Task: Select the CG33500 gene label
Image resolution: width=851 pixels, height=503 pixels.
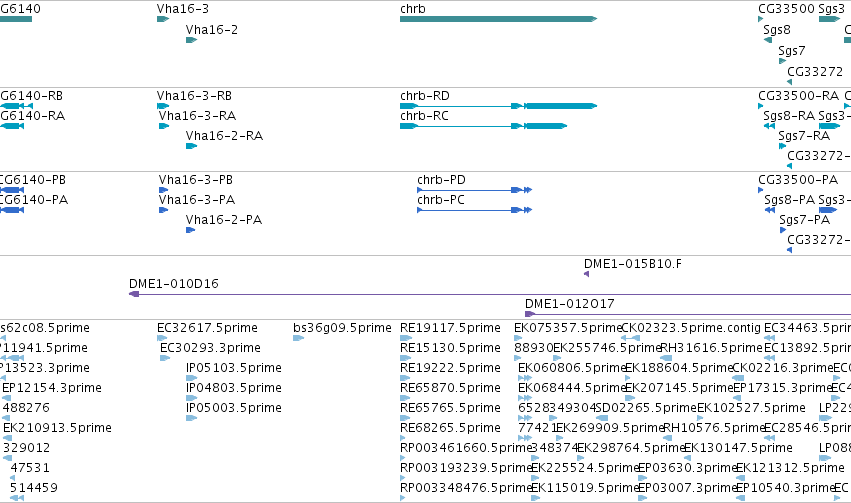Action: click(x=786, y=9)
